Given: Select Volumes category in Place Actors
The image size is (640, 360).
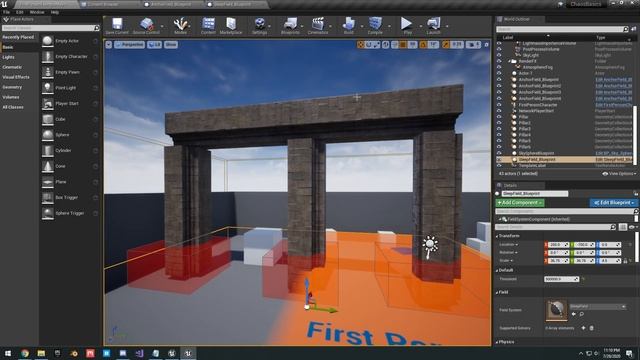Looking at the screenshot, I should (x=11, y=97).
